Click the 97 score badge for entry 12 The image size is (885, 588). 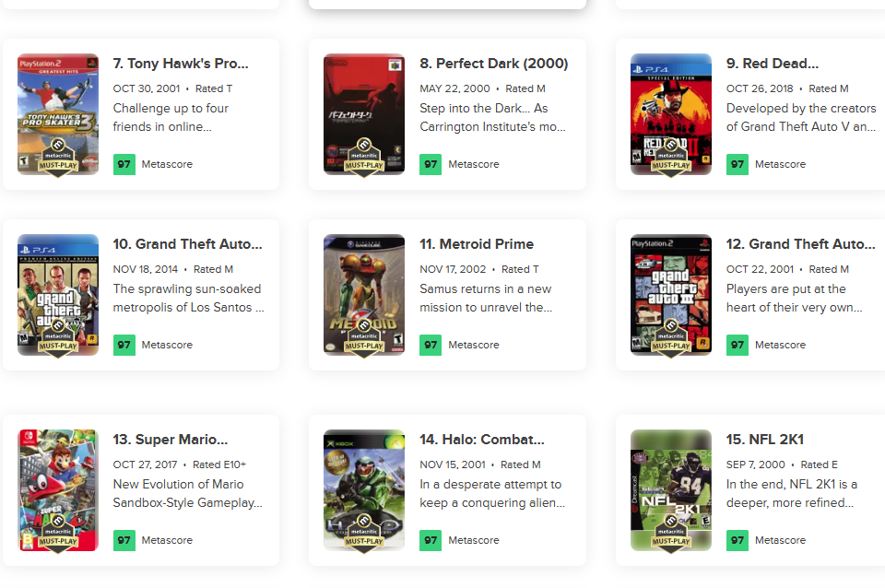point(737,345)
